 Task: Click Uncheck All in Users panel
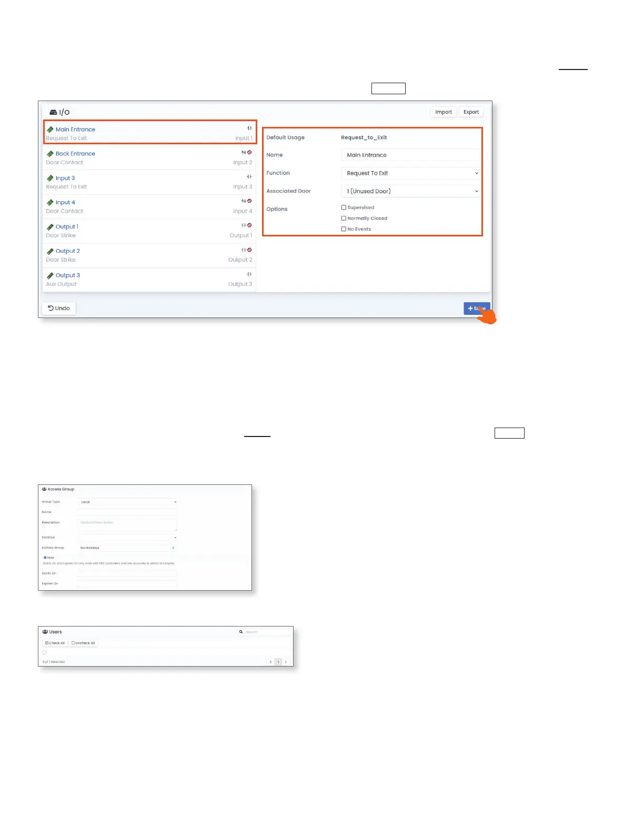tap(83, 643)
